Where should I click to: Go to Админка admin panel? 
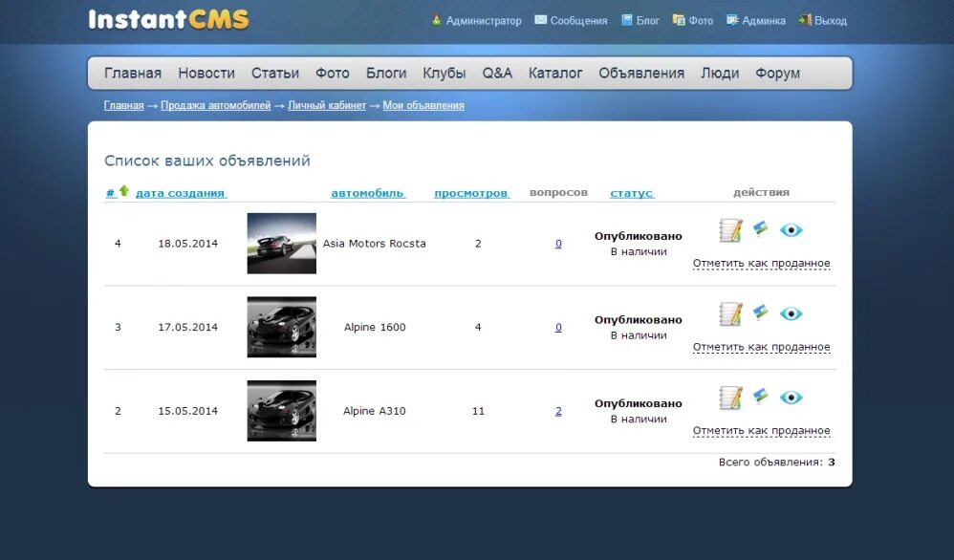764,21
